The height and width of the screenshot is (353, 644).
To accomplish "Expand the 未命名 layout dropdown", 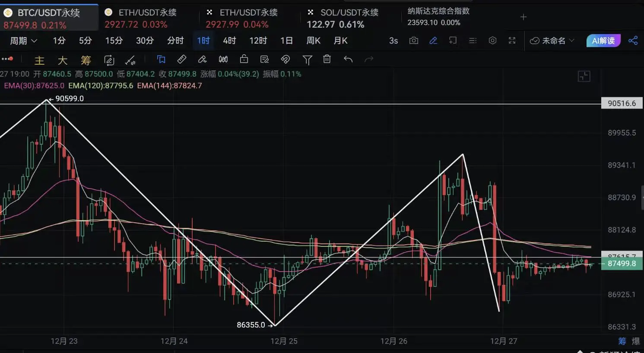I will tap(552, 41).
